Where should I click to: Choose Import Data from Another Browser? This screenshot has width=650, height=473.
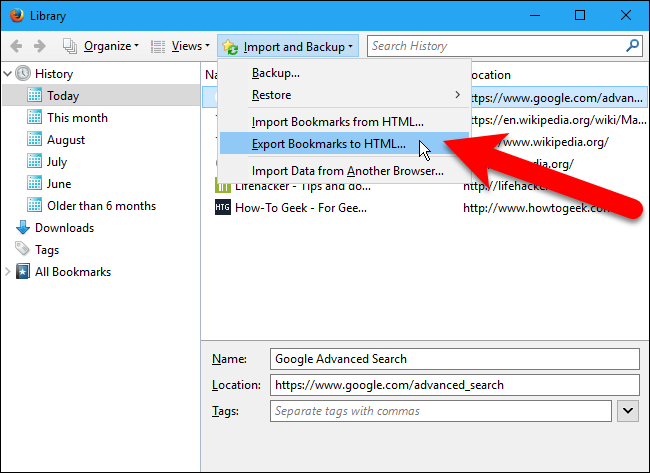tap(347, 171)
